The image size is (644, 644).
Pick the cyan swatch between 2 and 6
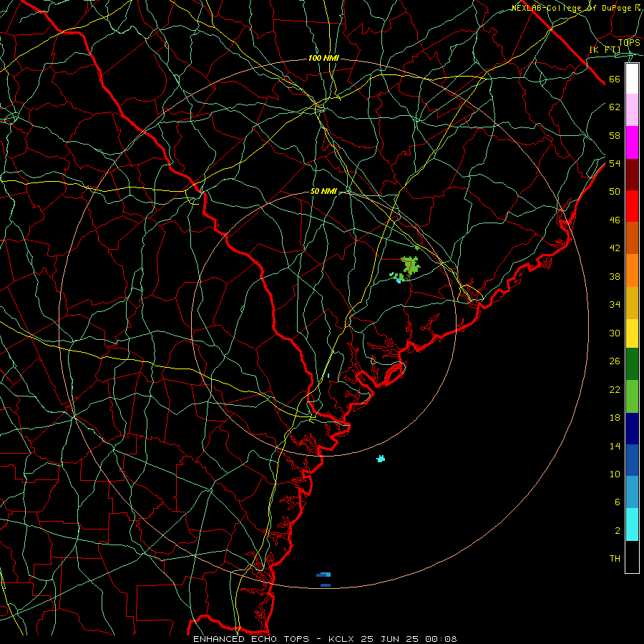[632, 525]
